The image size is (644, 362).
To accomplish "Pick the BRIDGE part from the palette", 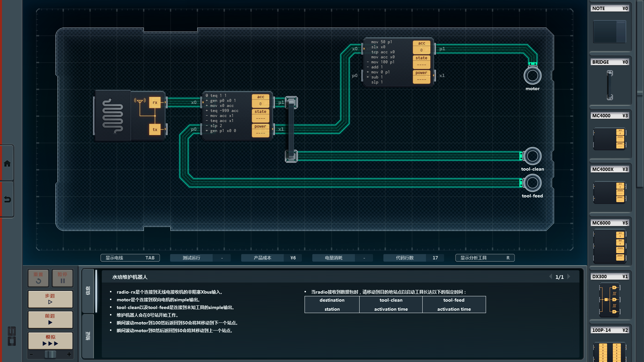I will [x=609, y=85].
